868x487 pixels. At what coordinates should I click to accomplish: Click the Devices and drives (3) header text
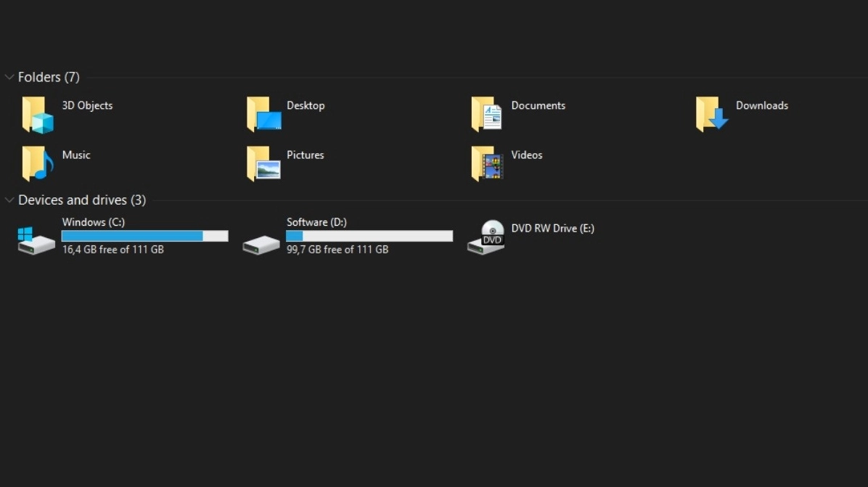point(82,200)
